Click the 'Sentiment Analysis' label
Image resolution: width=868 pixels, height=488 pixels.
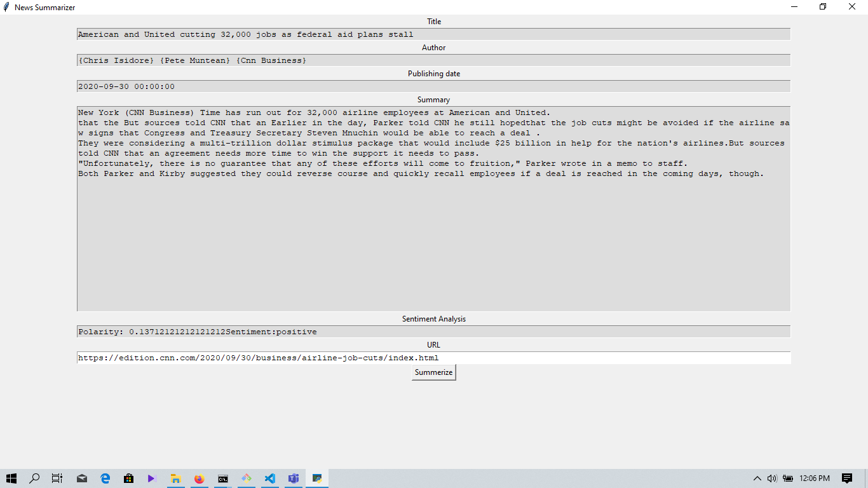(x=433, y=319)
